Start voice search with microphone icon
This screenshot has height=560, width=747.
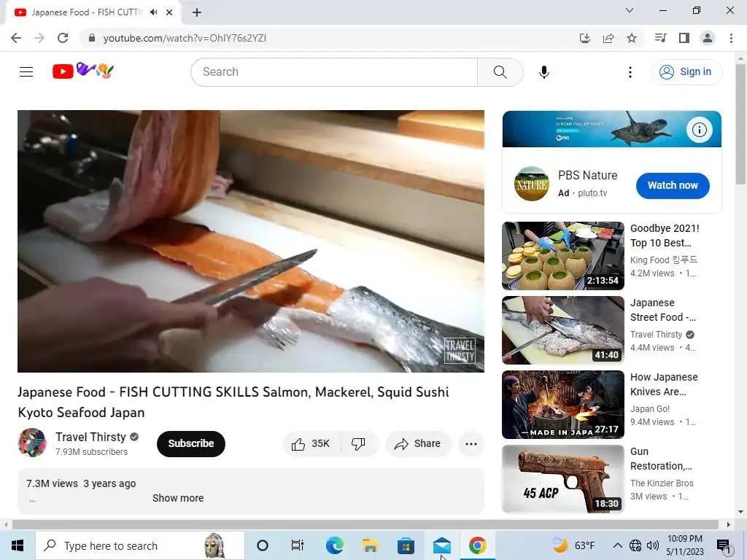(544, 72)
